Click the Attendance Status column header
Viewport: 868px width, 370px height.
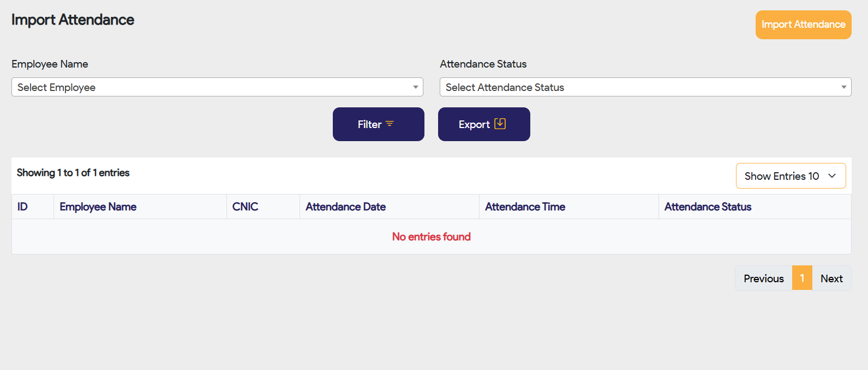click(708, 207)
